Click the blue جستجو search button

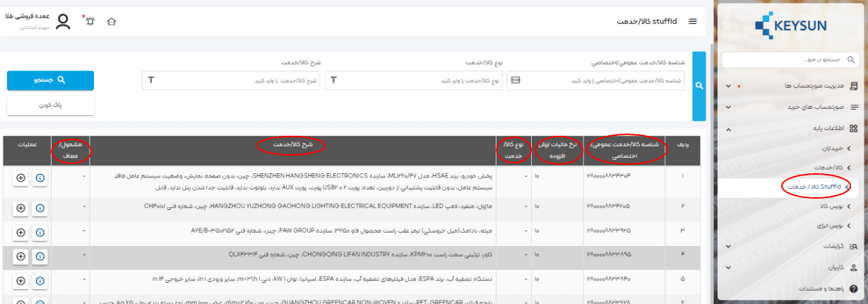click(x=50, y=80)
